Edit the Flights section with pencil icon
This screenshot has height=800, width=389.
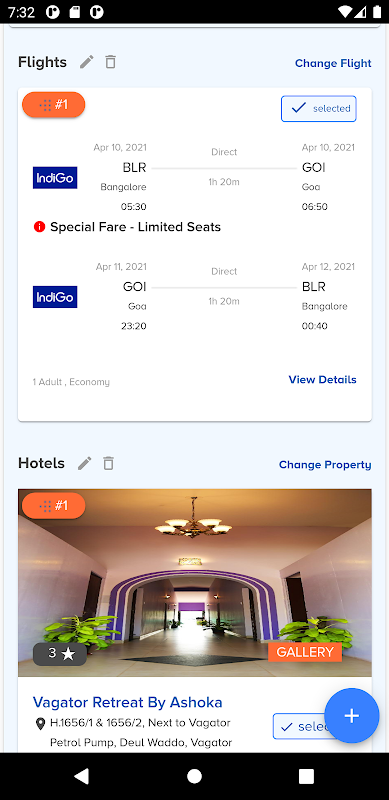[x=87, y=62]
